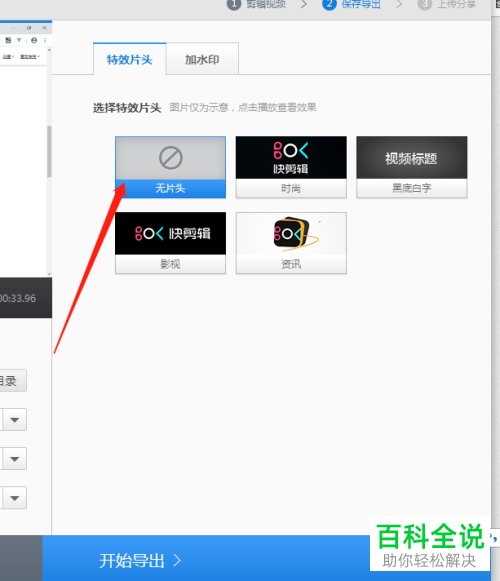The height and width of the screenshot is (581, 500).
Task: Click the step 2 保存导出 indicator
Action: pyautogui.click(x=351, y=4)
